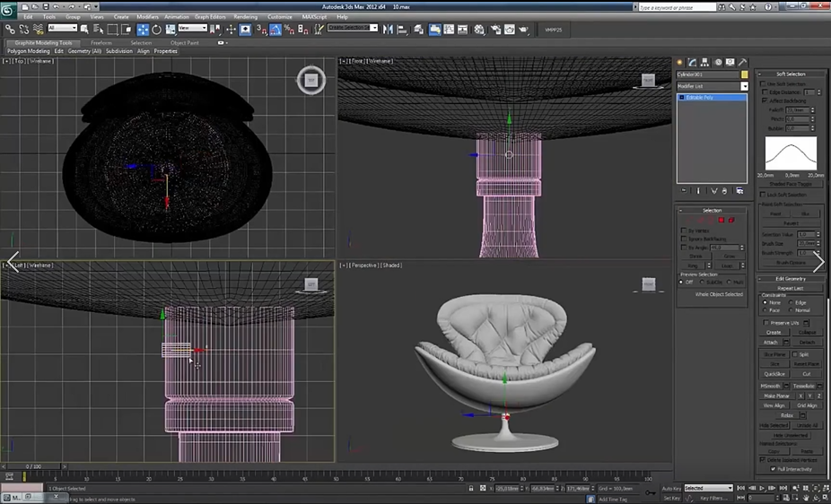The height and width of the screenshot is (504, 831).
Task: Open the Rendering menu
Action: coord(245,17)
